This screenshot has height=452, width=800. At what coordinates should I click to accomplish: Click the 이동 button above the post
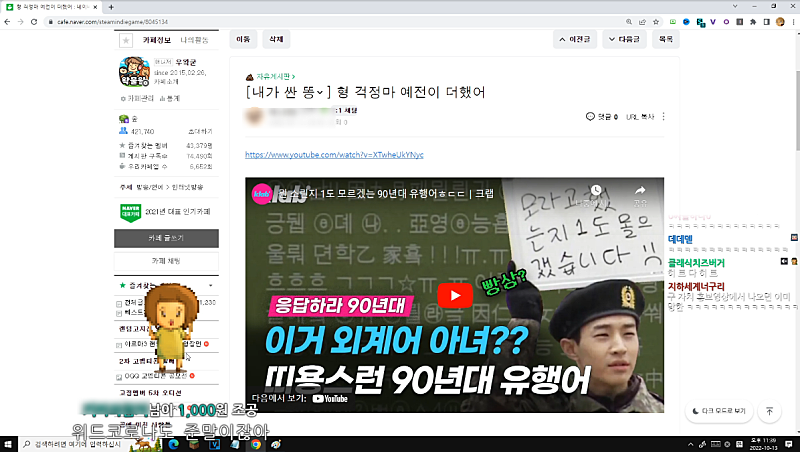click(x=243, y=39)
